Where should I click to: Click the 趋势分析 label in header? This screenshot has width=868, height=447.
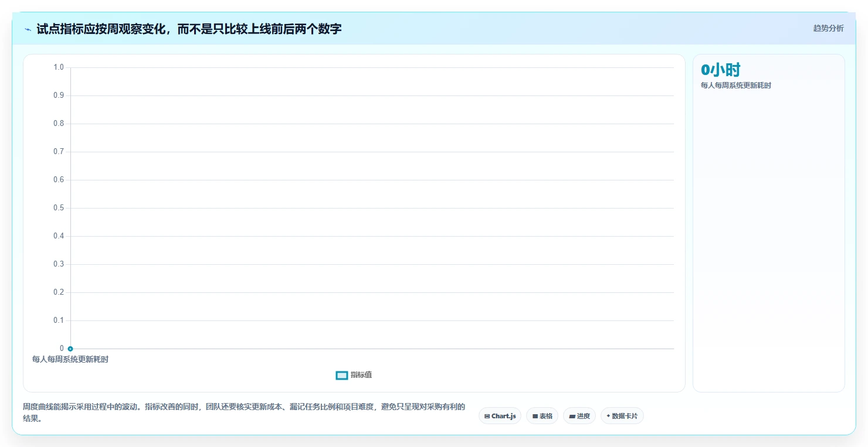(828, 28)
